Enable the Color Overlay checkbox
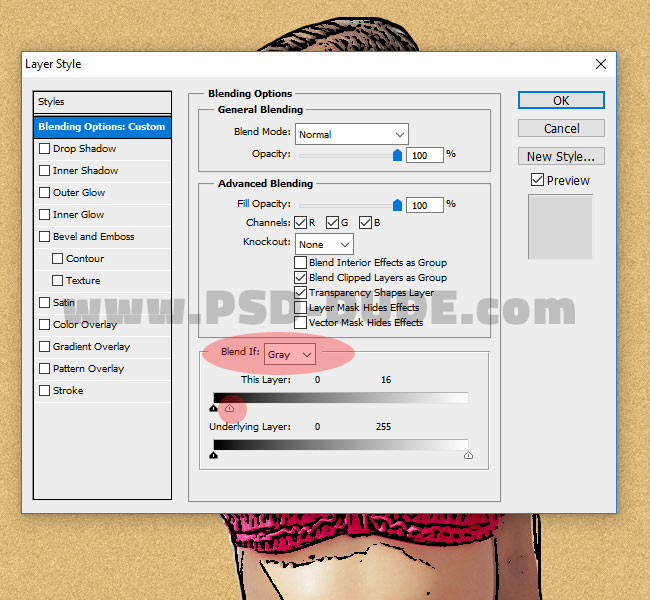This screenshot has height=600, width=650. 44,324
